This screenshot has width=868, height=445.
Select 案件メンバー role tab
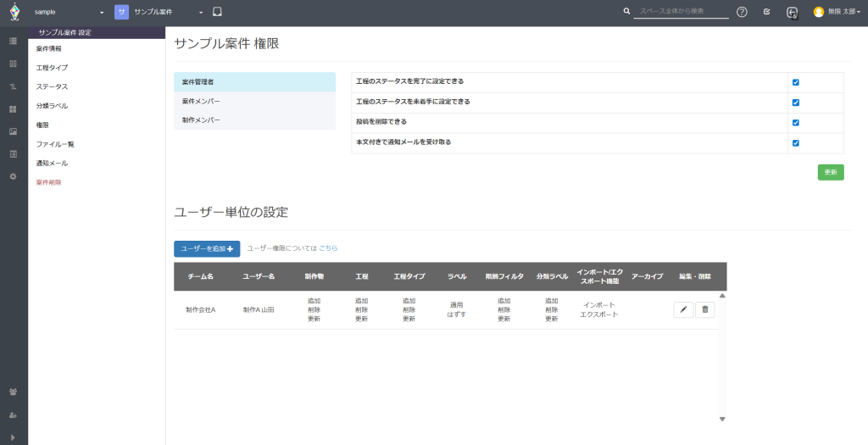pos(201,102)
